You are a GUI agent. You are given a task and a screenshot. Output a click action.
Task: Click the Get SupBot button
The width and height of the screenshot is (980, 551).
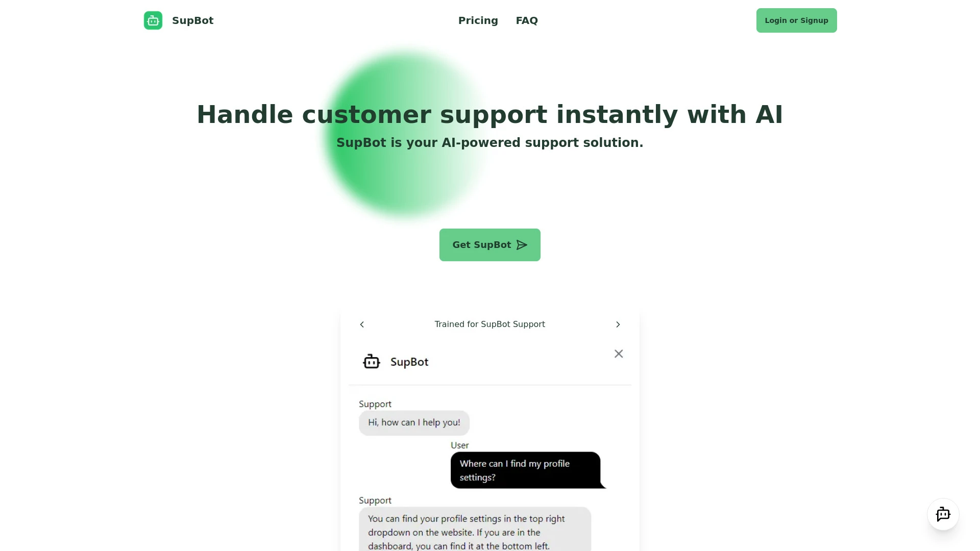[490, 245]
